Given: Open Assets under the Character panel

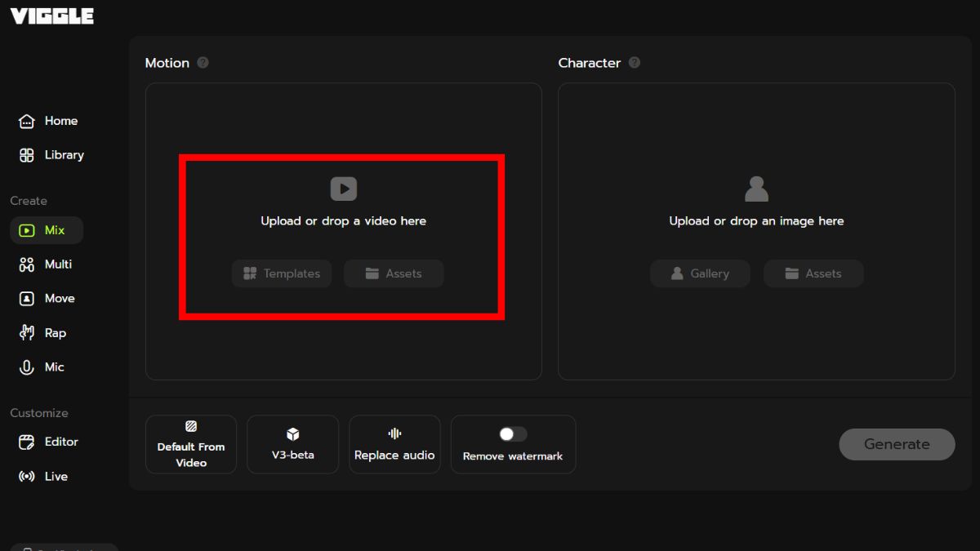Looking at the screenshot, I should click(813, 273).
